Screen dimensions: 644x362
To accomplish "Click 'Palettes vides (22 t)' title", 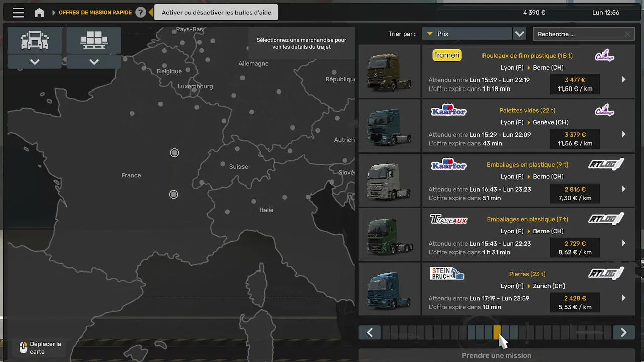I will point(527,110).
